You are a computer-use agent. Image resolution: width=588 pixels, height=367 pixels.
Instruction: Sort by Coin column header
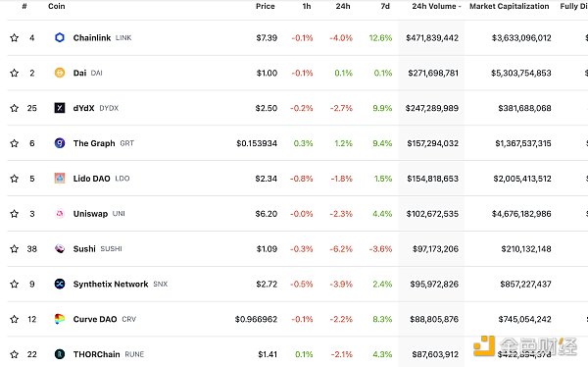tap(57, 6)
